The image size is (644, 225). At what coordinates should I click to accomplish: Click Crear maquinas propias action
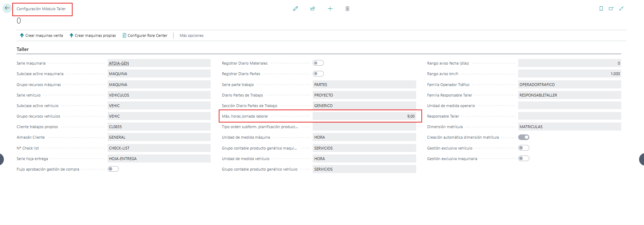point(93,35)
